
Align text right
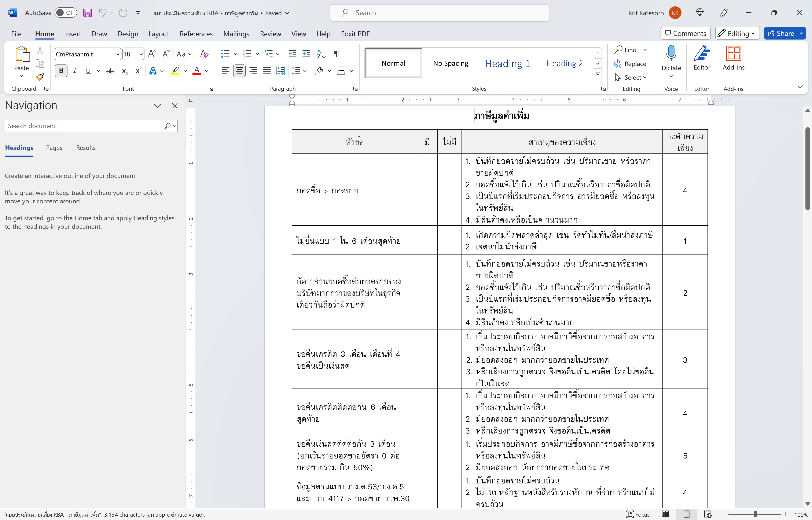[253, 71]
